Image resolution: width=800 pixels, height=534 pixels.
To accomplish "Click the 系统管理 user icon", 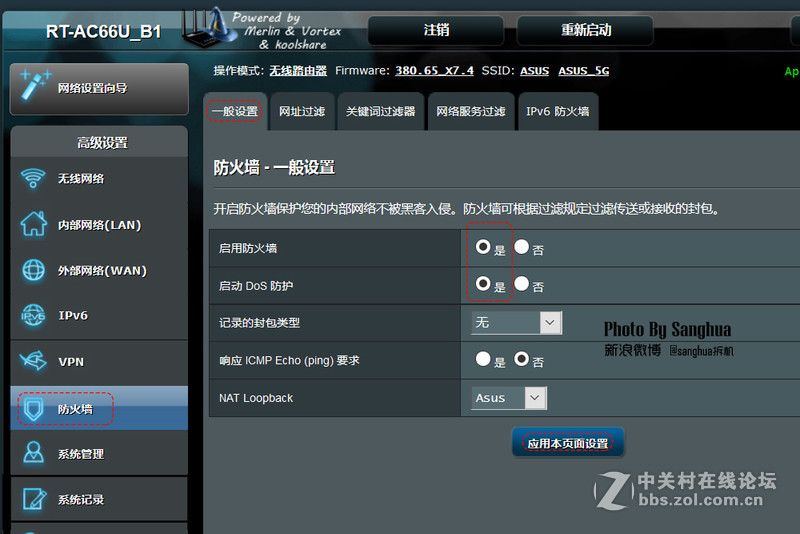I will click(x=34, y=453).
